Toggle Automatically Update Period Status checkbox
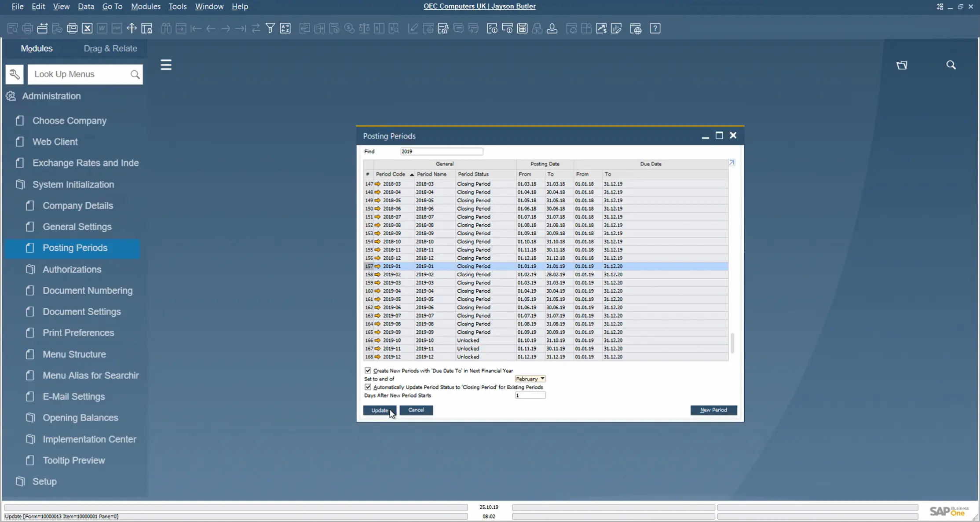980x522 pixels. (x=368, y=387)
